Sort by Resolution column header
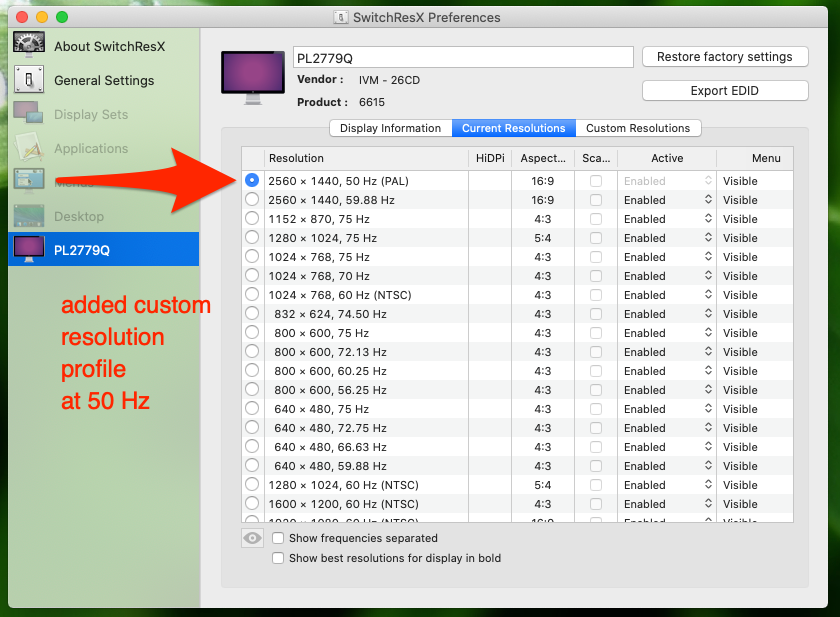840x617 pixels. click(366, 158)
